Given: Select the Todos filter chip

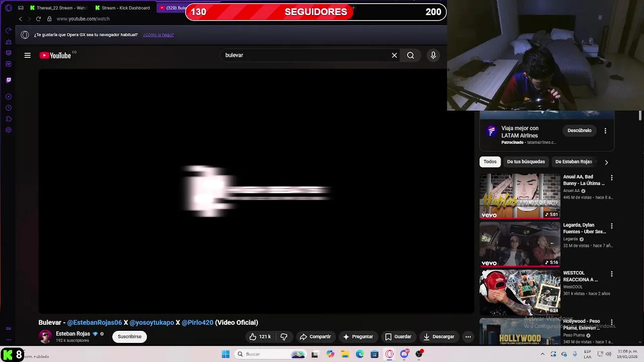Looking at the screenshot, I should [490, 162].
